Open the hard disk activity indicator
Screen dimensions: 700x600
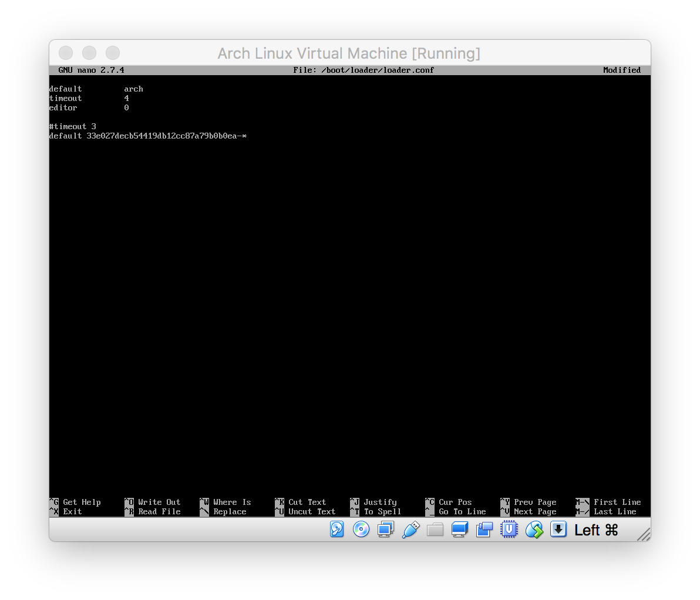(x=336, y=530)
